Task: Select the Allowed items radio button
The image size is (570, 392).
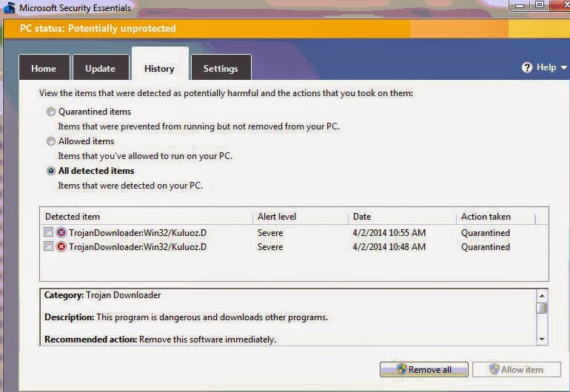Action: [51, 141]
